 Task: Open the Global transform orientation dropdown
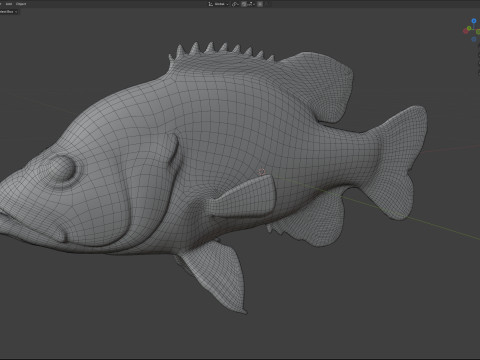coord(218,4)
